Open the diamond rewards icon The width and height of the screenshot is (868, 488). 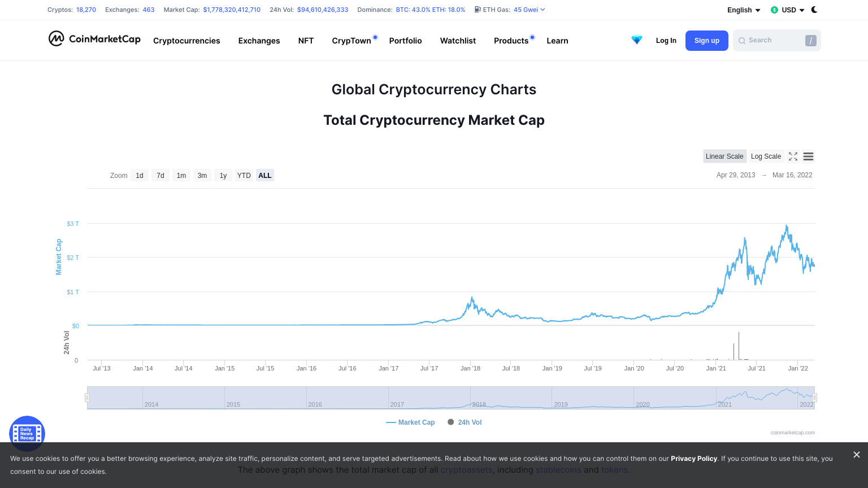[637, 40]
